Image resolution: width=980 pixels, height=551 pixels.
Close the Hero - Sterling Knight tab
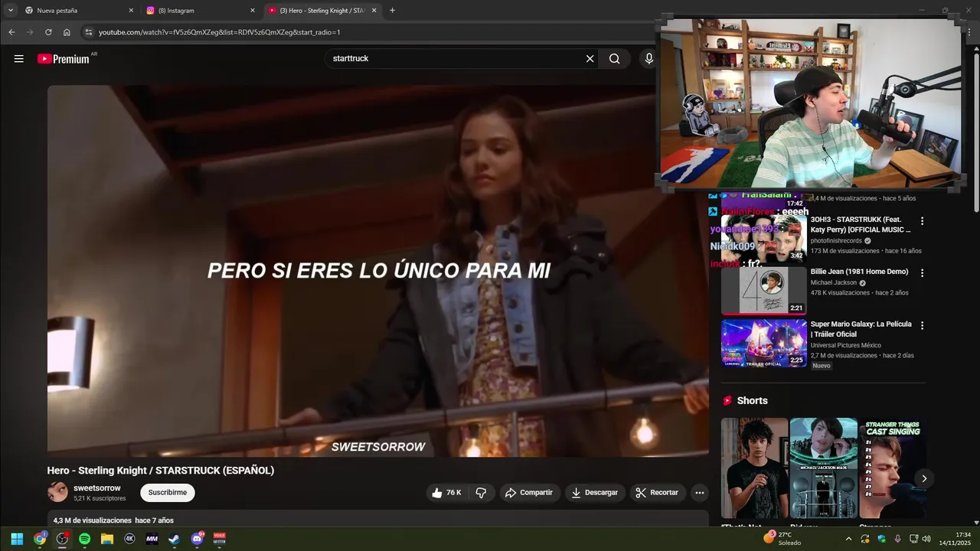click(x=374, y=11)
